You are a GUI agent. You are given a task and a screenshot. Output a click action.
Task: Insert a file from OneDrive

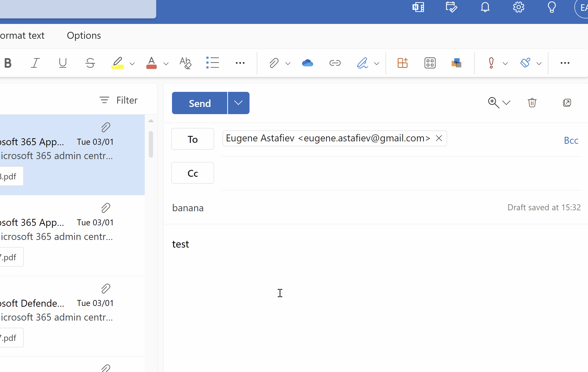coord(307,63)
